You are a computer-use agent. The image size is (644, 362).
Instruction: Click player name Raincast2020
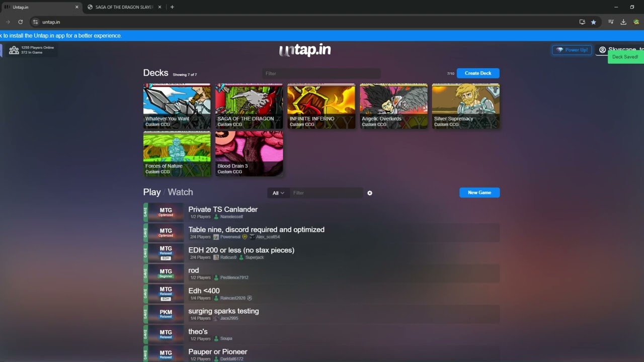click(x=232, y=298)
